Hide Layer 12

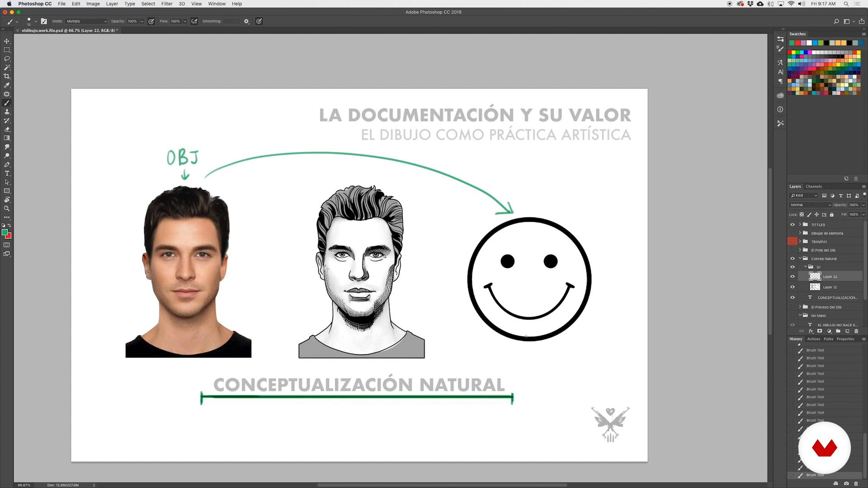[793, 287]
